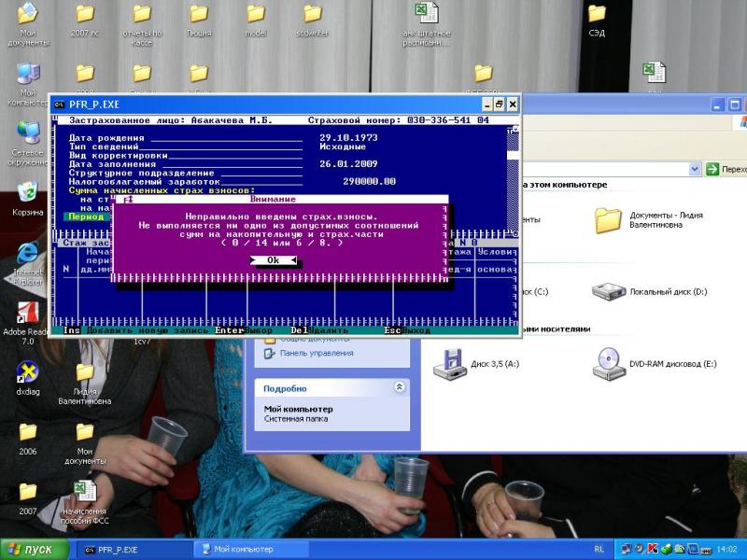Open Adobe Reader 7.0 desktop icon
The image size is (747, 560).
(x=27, y=314)
